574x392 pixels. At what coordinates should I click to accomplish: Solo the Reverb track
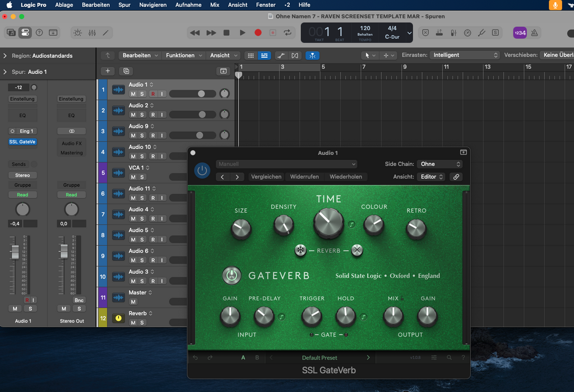click(x=142, y=323)
